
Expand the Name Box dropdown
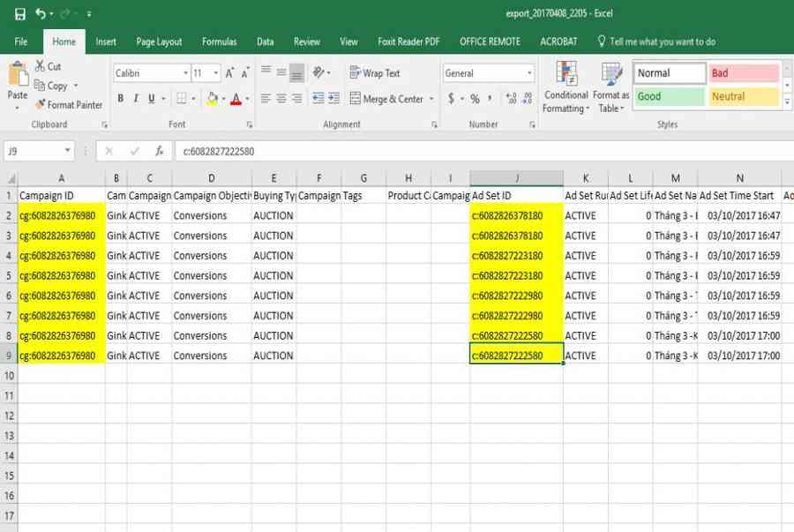pos(67,150)
